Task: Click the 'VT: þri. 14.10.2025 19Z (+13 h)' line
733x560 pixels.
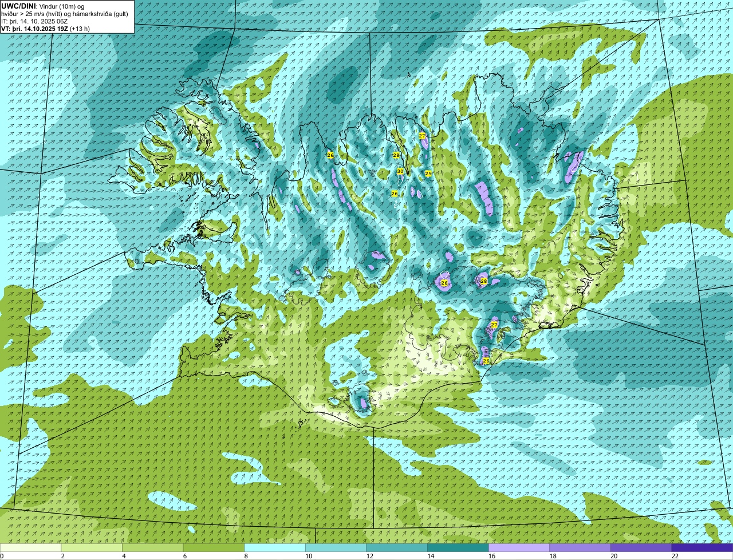Action: click(x=45, y=29)
